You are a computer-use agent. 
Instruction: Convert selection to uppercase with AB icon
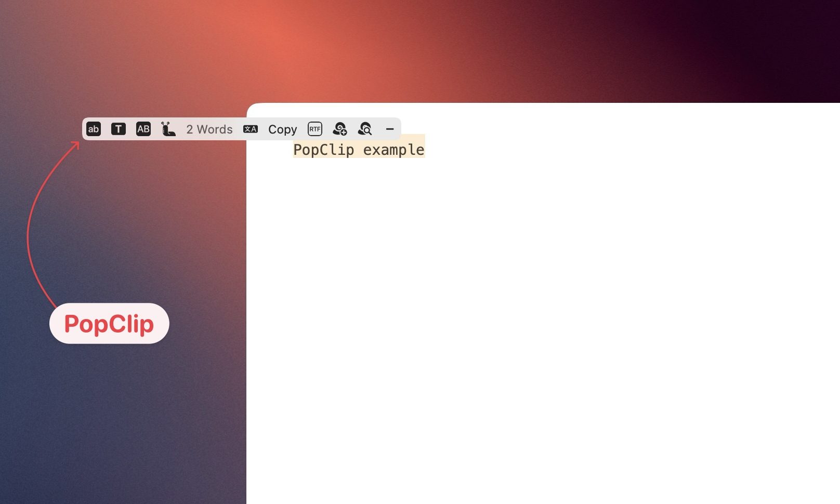(143, 129)
